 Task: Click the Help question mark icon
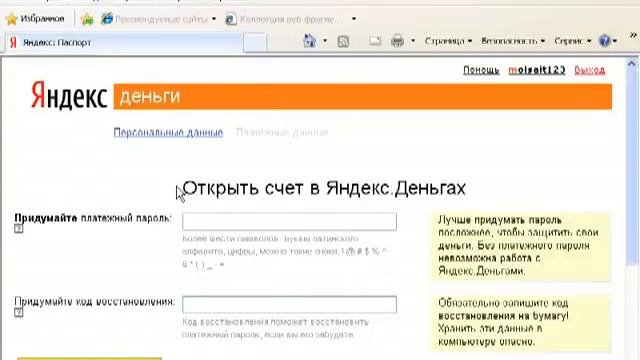tap(604, 41)
